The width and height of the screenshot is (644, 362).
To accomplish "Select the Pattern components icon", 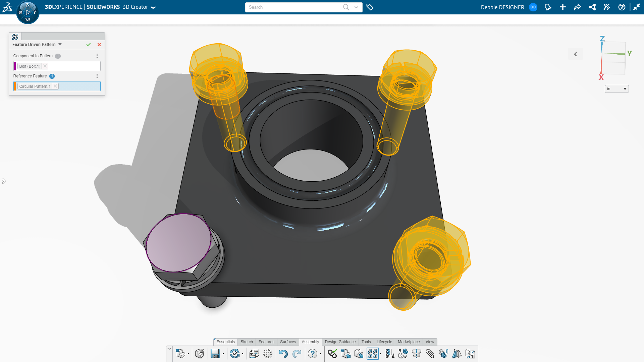I will coord(372,354).
